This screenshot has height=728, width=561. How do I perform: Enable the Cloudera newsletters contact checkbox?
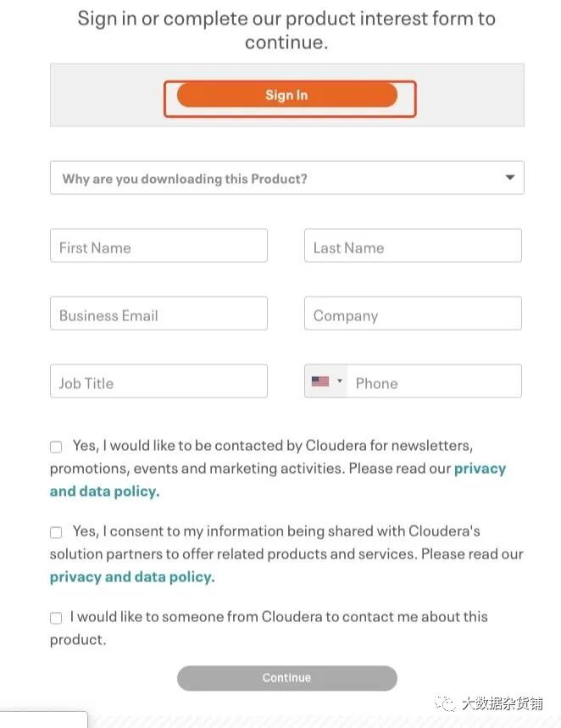click(x=56, y=447)
